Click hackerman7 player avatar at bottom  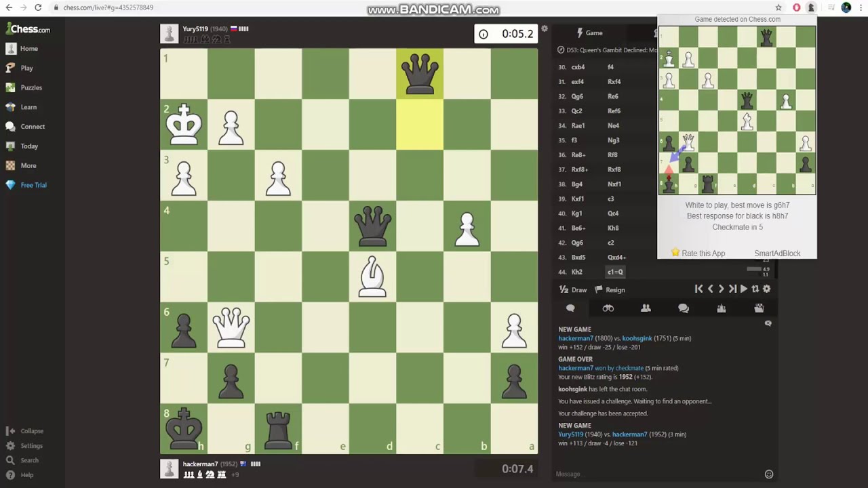(x=170, y=468)
